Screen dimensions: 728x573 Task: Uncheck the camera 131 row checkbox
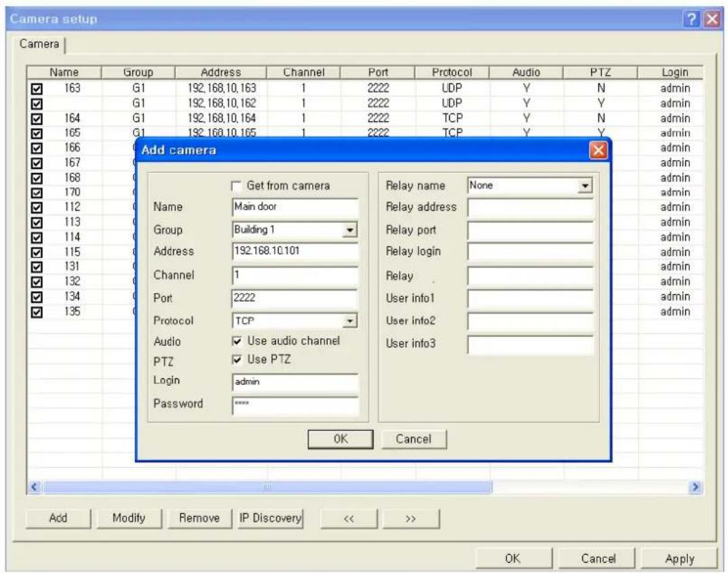click(36, 267)
